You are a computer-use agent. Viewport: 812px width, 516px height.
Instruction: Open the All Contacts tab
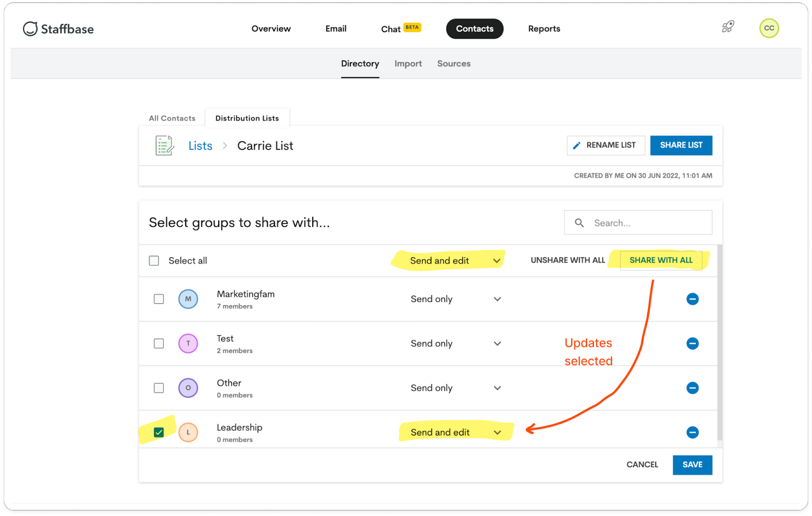tap(172, 118)
